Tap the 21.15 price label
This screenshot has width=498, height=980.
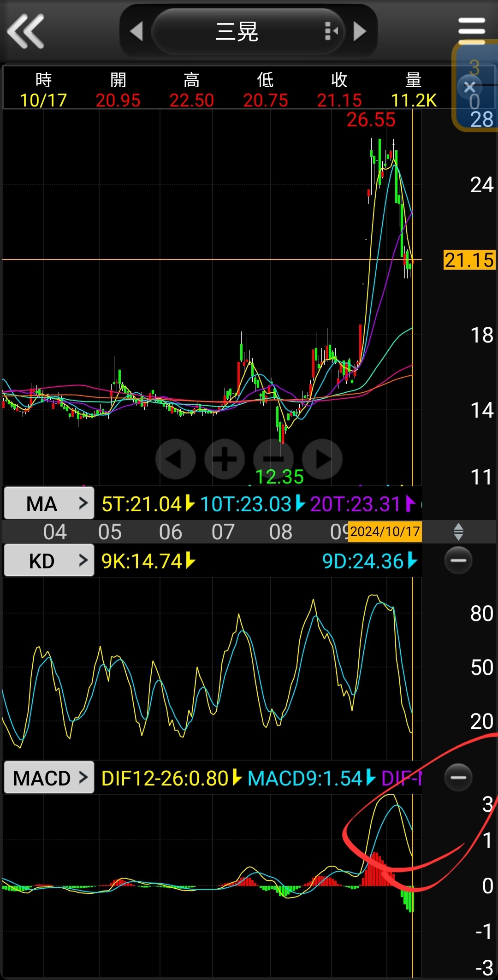(x=469, y=260)
